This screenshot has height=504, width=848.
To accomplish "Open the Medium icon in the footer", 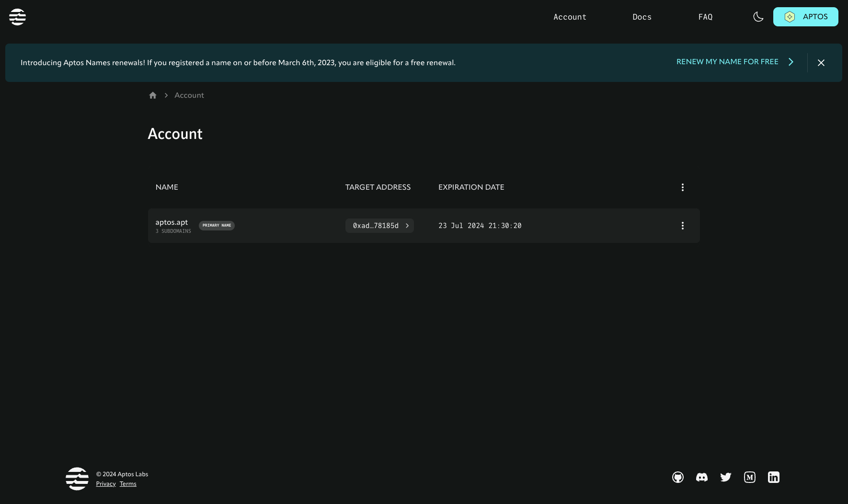I will click(749, 477).
